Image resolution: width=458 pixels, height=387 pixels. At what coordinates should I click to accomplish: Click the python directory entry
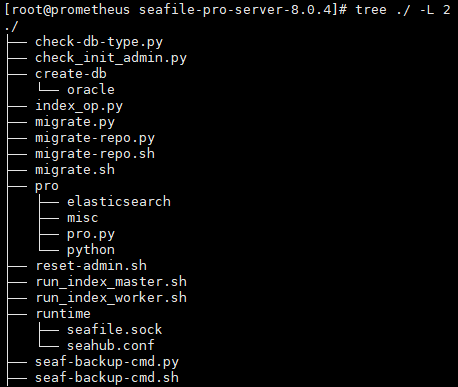91,250
